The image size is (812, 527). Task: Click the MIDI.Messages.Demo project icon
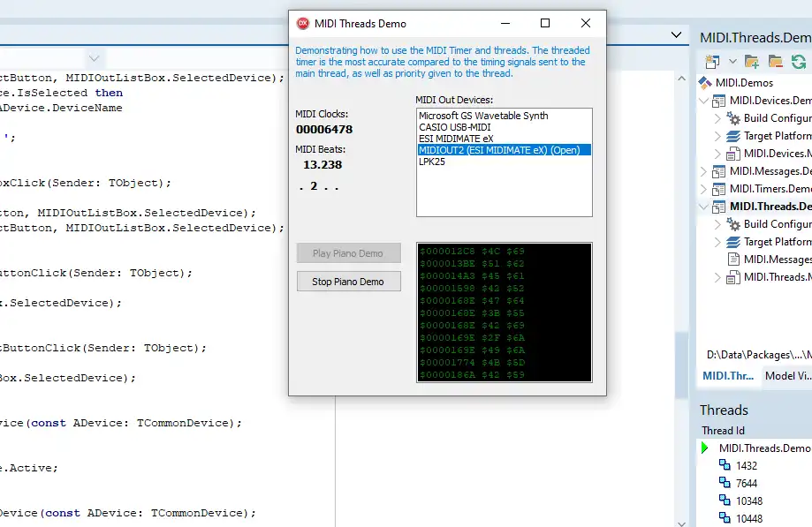pyautogui.click(x=719, y=171)
